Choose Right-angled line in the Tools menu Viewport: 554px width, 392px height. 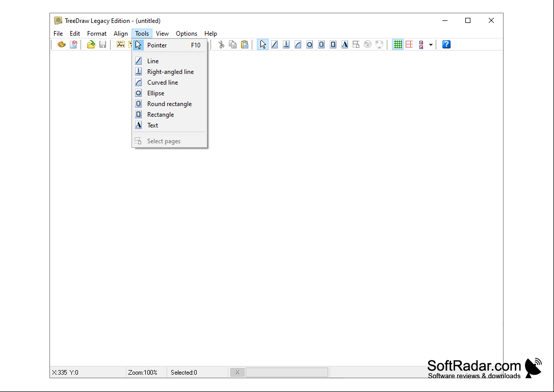[169, 72]
